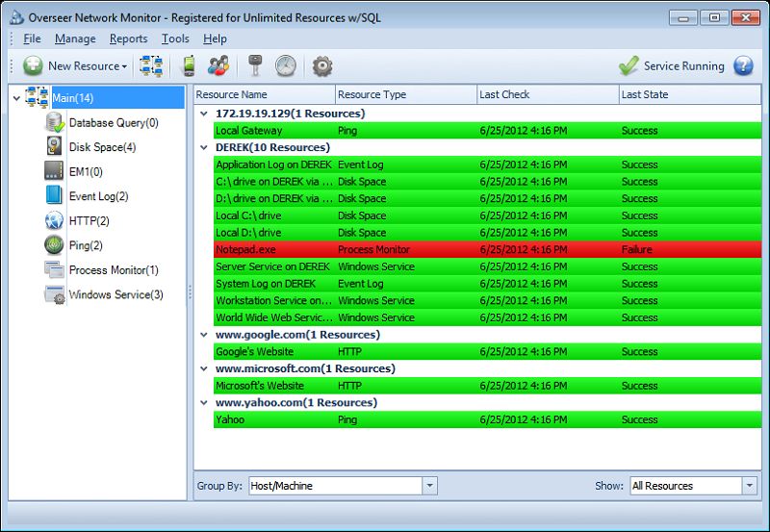This screenshot has width=770, height=532.
Task: Collapse the www.yahoo.com group
Action: (204, 403)
